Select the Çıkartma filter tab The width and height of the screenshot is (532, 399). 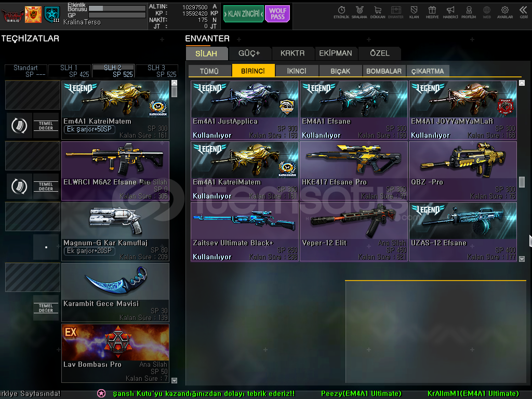pos(428,71)
